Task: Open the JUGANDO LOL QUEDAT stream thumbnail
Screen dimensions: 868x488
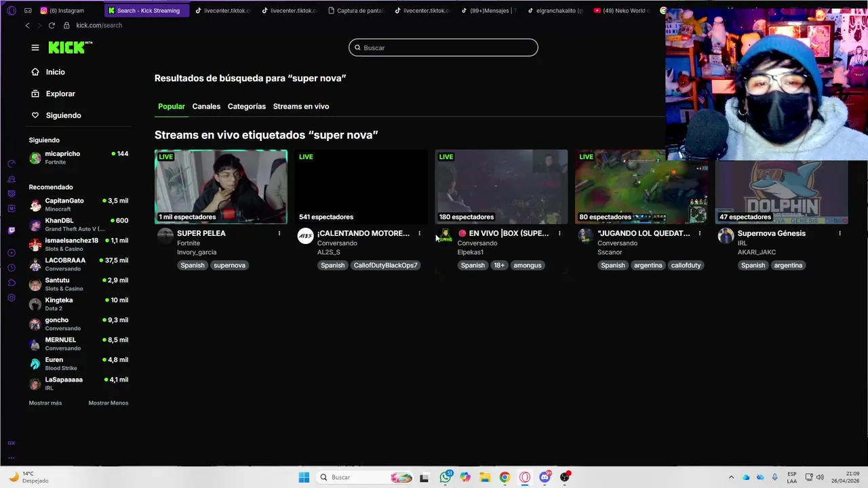Action: point(642,186)
